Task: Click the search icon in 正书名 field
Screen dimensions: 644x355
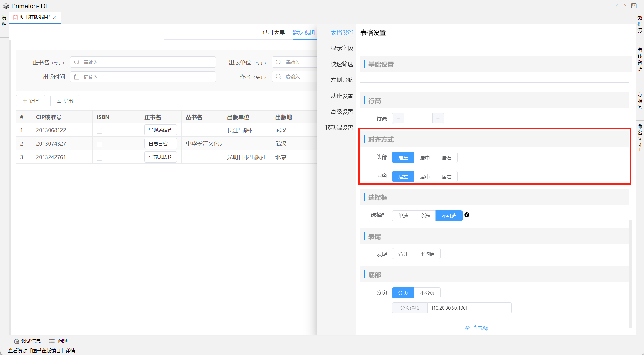Action: [77, 62]
